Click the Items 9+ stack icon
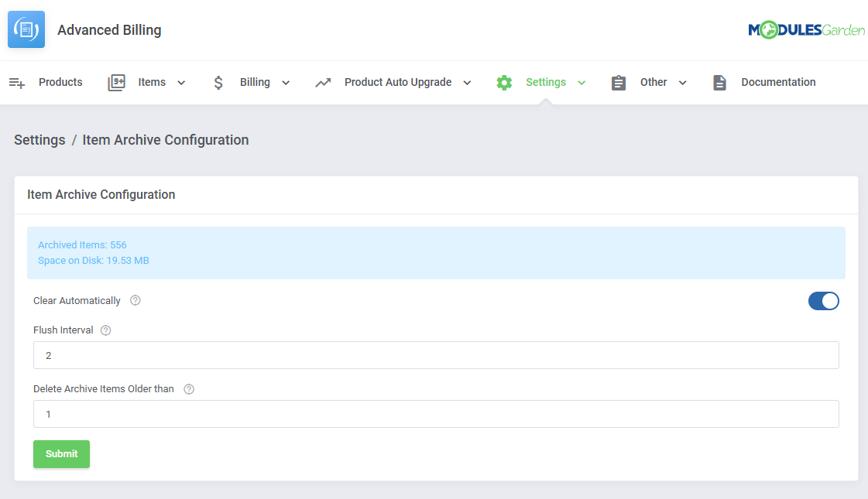This screenshot has width=868, height=499. (x=116, y=83)
